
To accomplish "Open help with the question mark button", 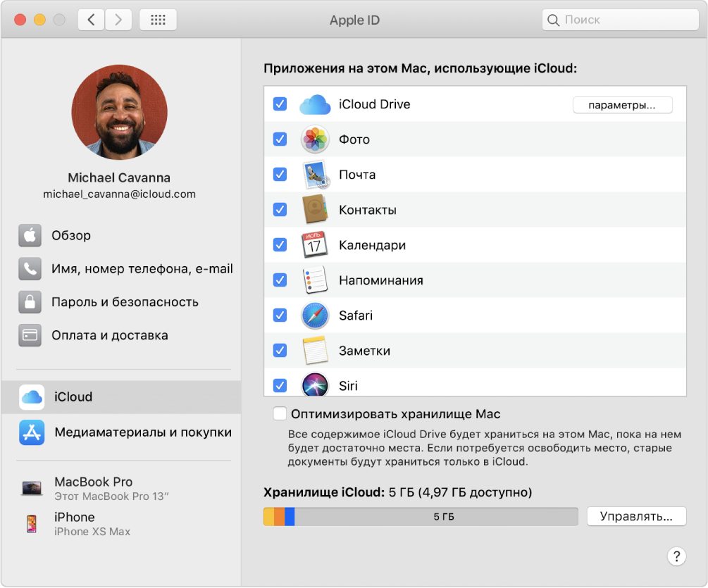I will click(676, 556).
